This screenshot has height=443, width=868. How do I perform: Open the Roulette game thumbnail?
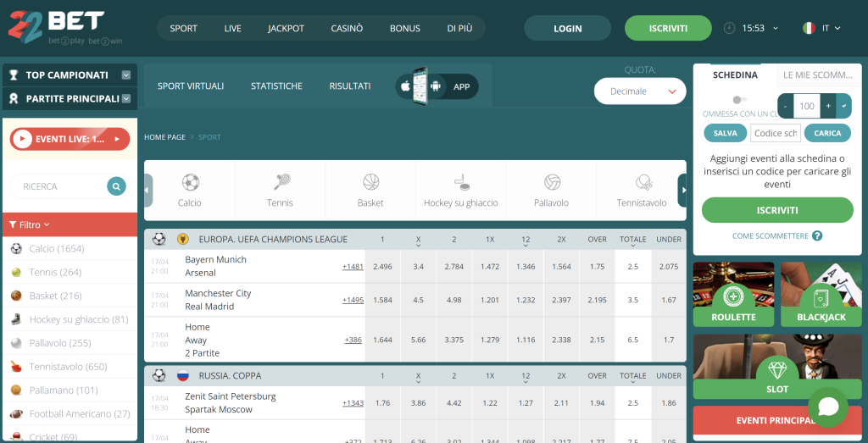(x=734, y=294)
